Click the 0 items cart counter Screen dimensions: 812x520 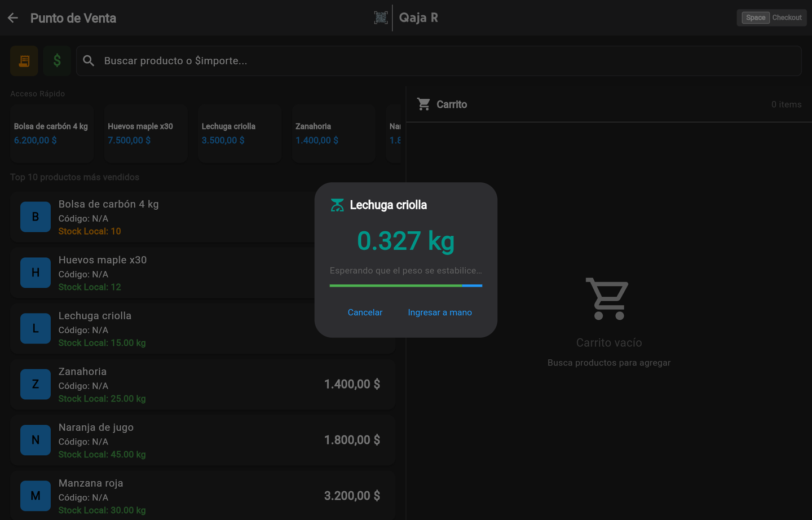787,104
